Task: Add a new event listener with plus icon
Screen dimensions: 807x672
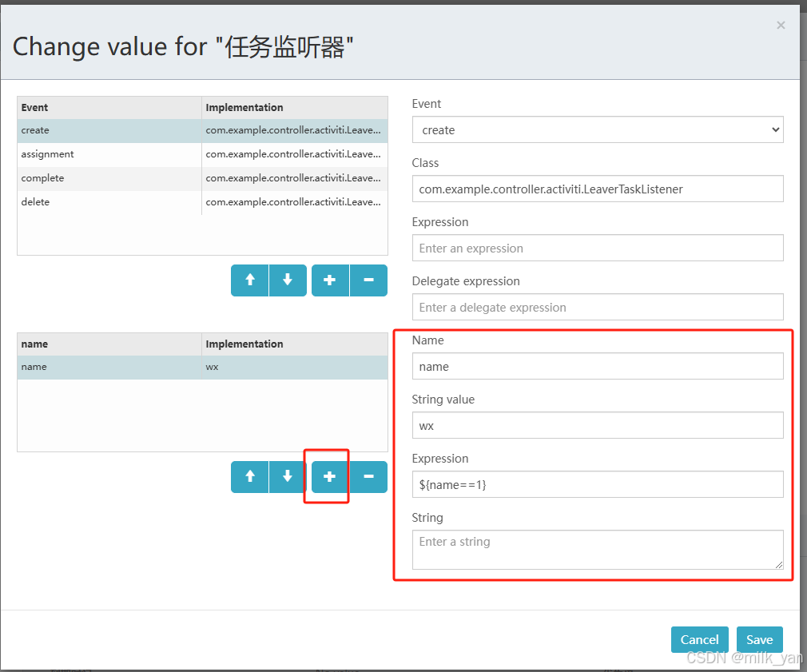Action: (329, 280)
